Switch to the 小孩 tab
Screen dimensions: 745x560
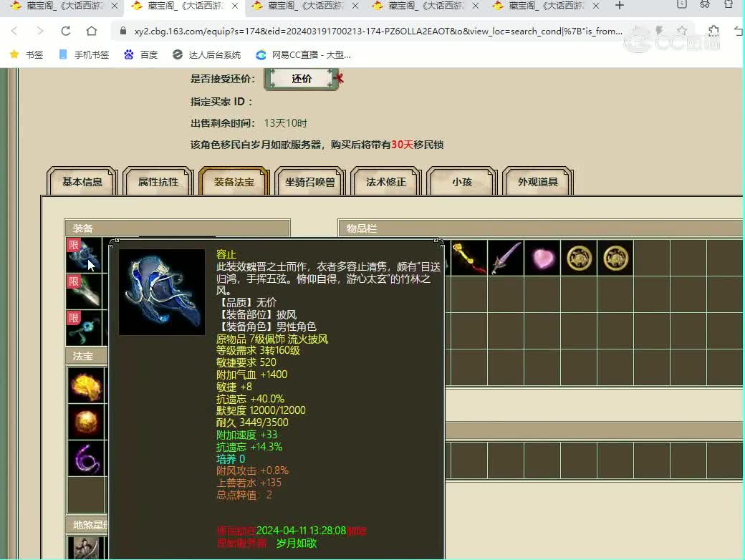(x=462, y=181)
